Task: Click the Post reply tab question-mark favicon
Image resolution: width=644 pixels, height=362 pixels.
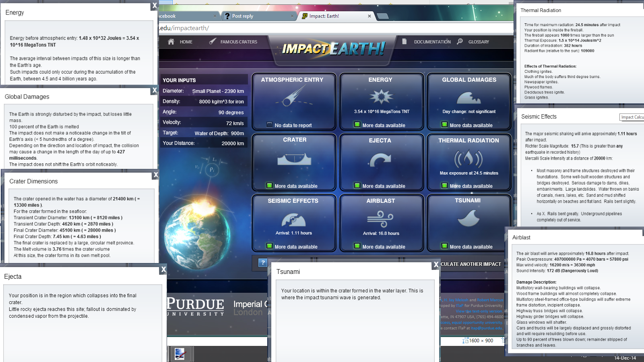Action: tap(227, 16)
